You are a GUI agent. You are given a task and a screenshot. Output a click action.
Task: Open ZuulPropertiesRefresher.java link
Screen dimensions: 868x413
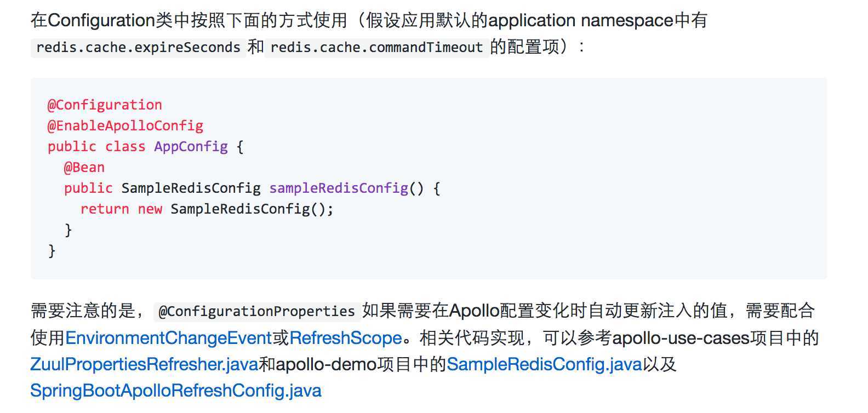click(x=144, y=364)
